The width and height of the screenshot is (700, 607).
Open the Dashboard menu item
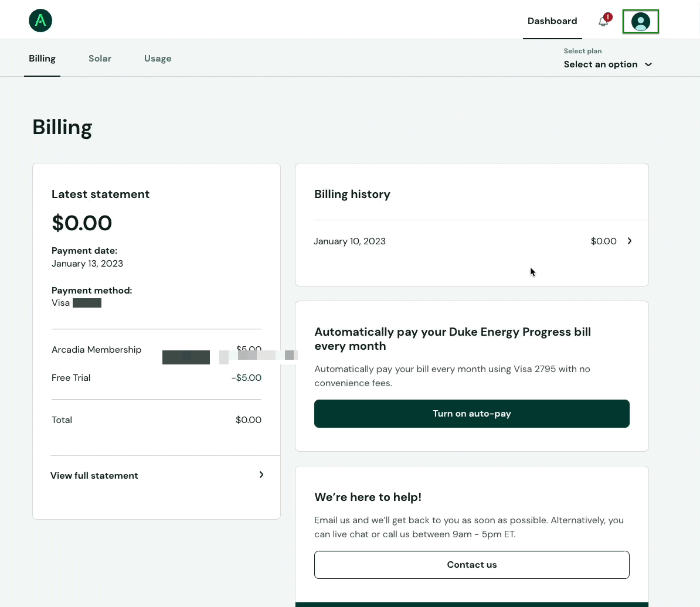pyautogui.click(x=552, y=21)
